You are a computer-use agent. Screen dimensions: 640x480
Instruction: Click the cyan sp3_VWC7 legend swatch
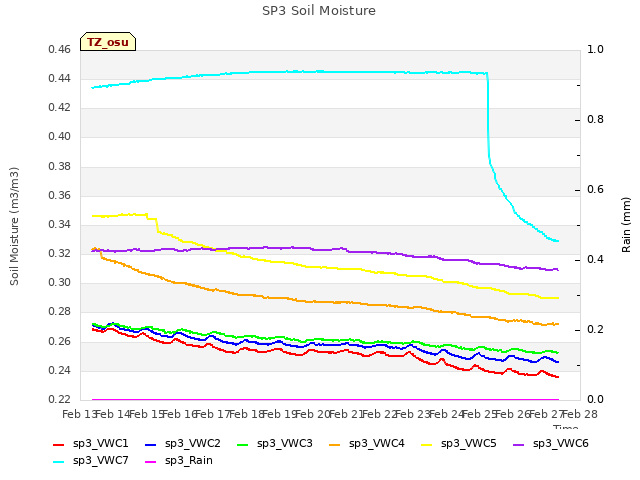click(x=59, y=462)
